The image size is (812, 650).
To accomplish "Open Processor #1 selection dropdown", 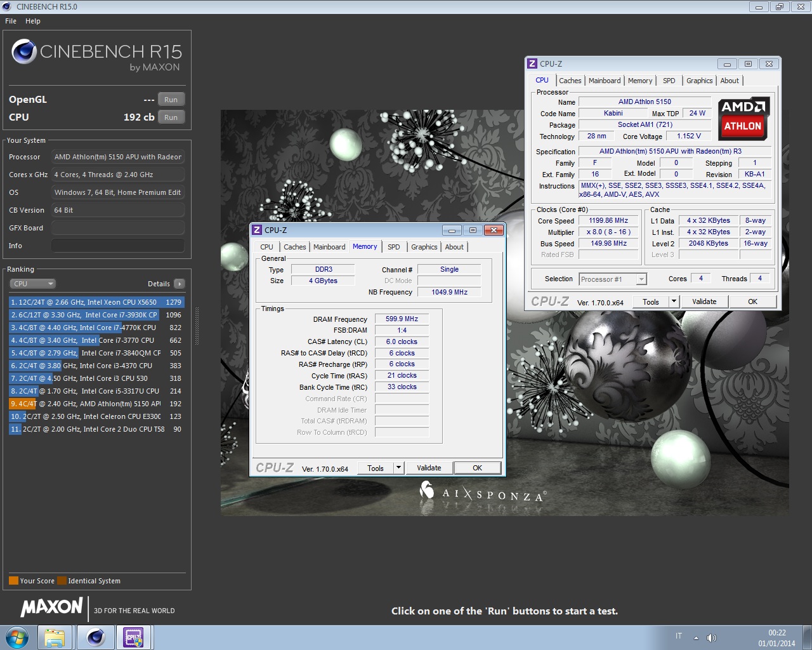I will click(612, 279).
